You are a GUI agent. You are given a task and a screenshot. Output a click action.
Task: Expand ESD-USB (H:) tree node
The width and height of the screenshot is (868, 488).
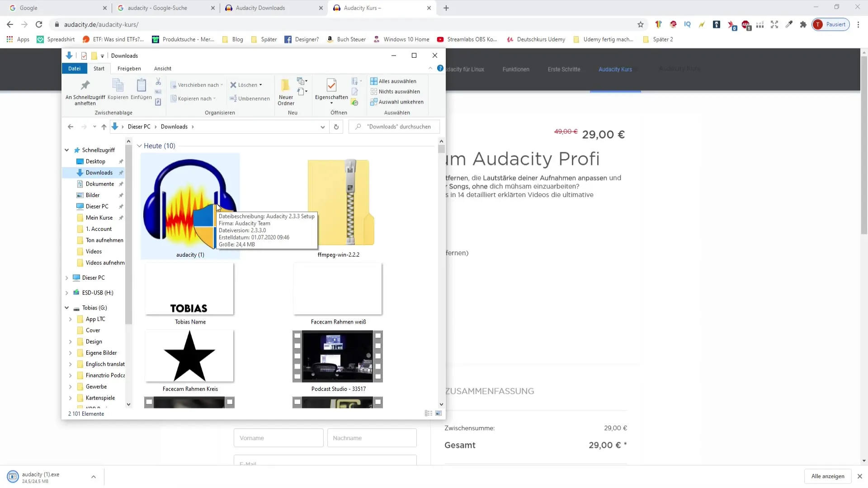(x=67, y=293)
